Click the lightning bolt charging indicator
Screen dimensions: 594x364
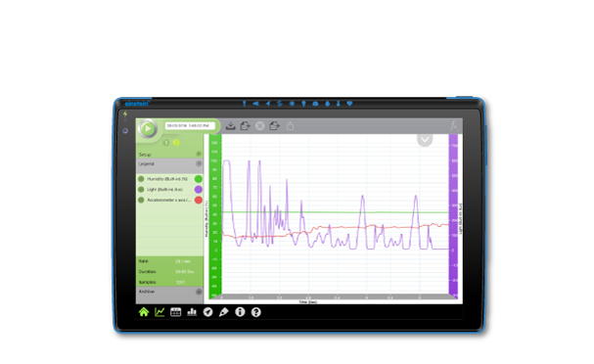(x=125, y=114)
